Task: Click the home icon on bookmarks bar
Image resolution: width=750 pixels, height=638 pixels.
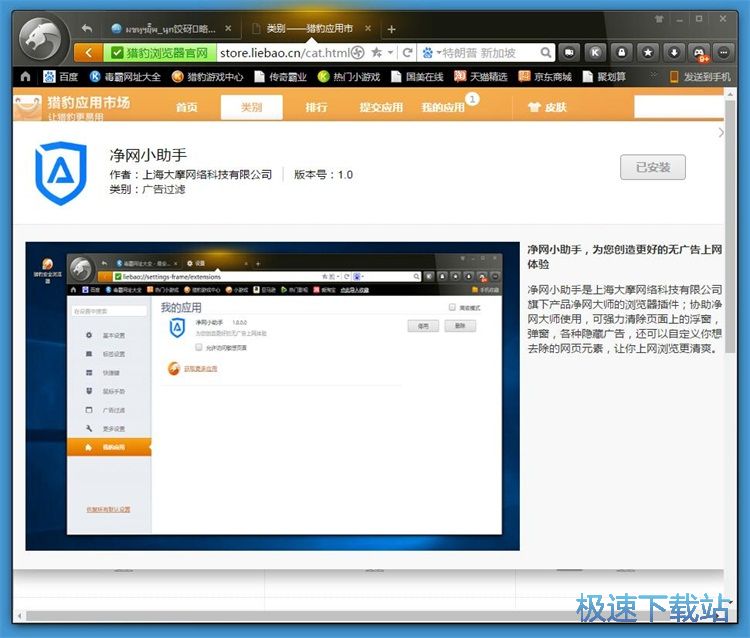Action: coord(25,77)
